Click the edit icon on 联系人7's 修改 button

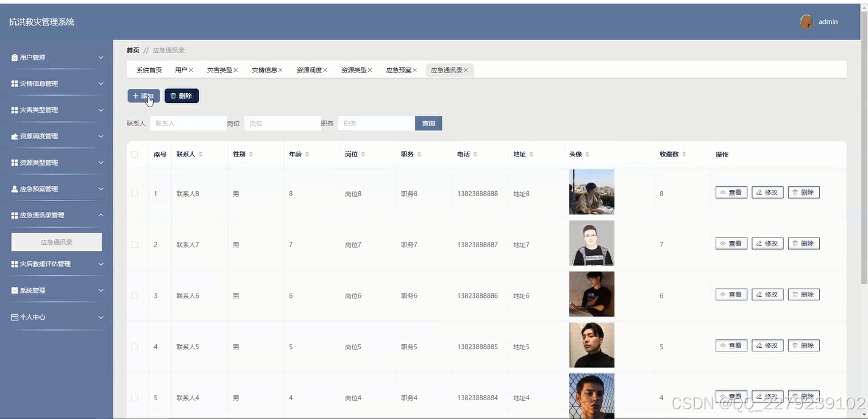(x=759, y=243)
